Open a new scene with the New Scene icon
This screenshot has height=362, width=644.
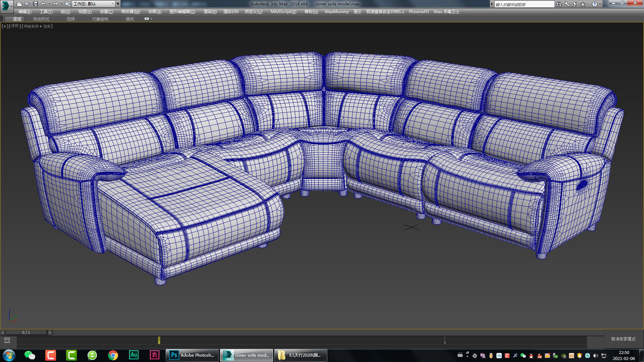19,4
